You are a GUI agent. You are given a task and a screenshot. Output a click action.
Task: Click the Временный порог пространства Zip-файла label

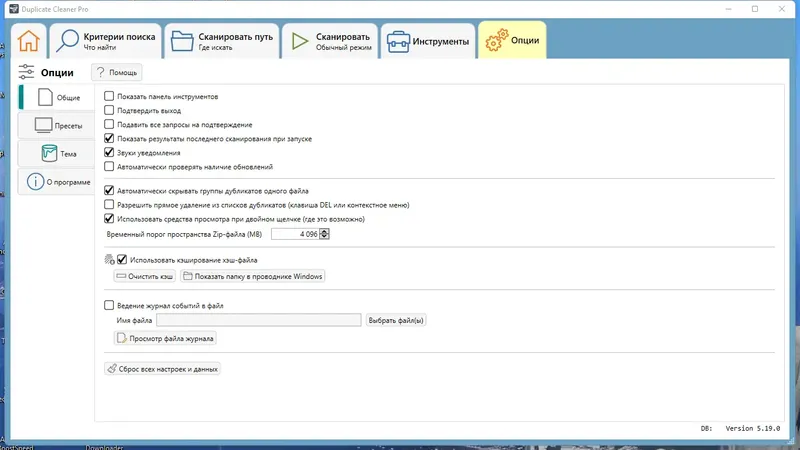tap(184, 234)
